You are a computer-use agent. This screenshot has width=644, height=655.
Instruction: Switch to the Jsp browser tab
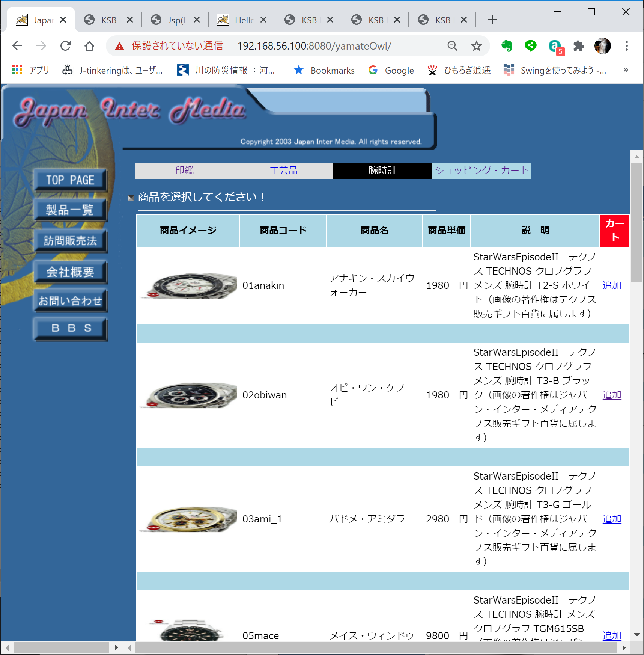[175, 20]
